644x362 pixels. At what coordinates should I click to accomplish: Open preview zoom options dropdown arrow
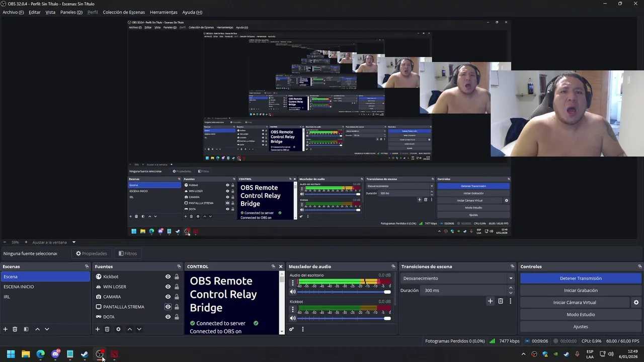click(73, 242)
